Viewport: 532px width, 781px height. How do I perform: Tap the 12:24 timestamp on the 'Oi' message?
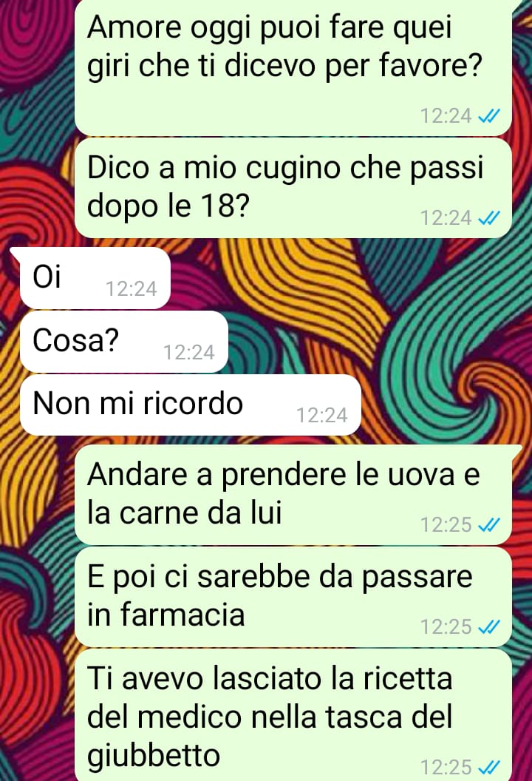pyautogui.click(x=132, y=289)
